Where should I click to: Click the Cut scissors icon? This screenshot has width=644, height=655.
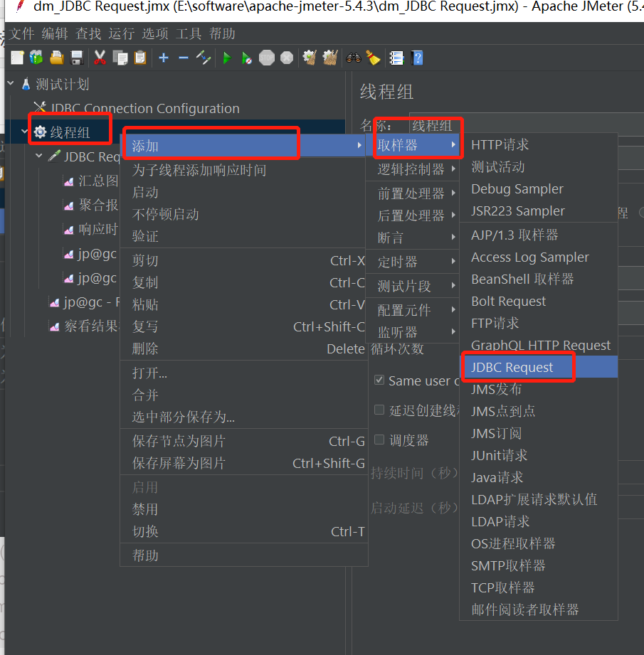coord(100,58)
